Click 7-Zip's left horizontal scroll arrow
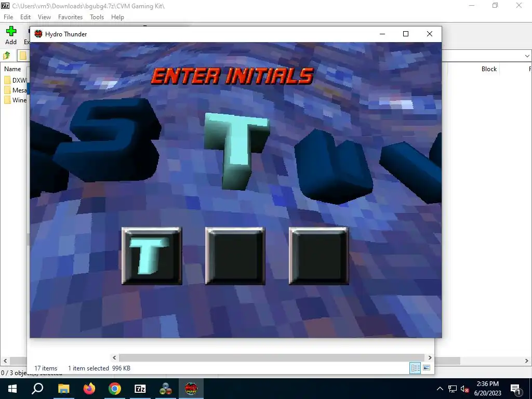 (x=5, y=361)
